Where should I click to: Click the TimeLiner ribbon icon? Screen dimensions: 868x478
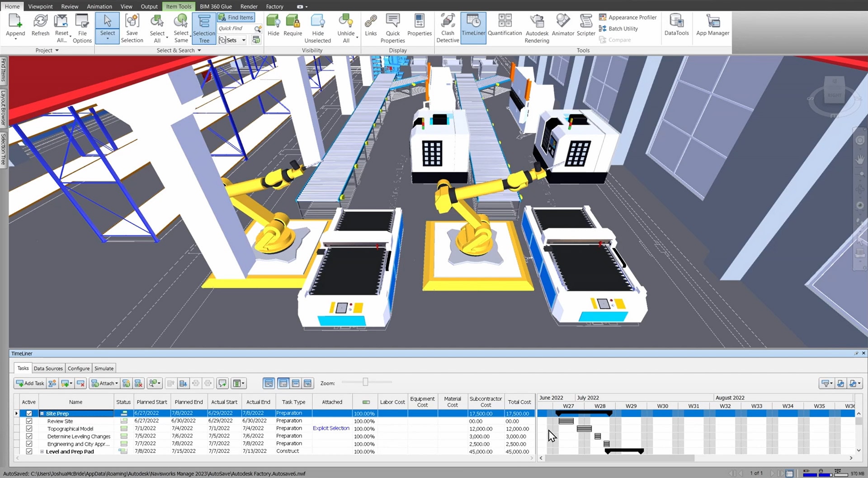pos(473,28)
